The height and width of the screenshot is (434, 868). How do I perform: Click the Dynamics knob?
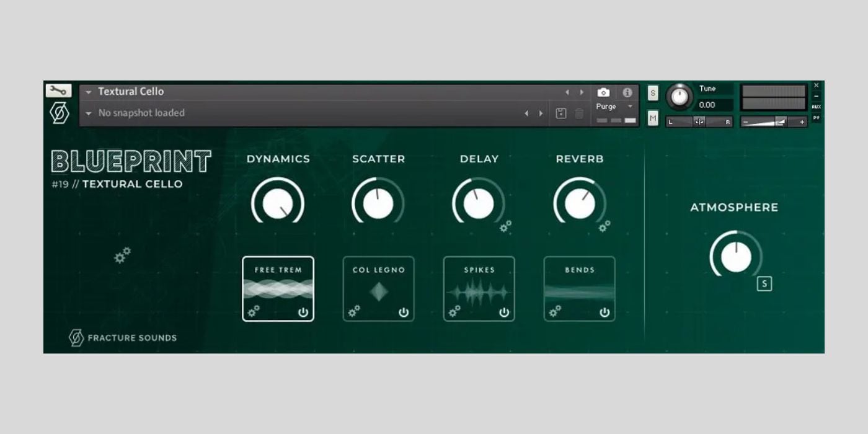(x=278, y=202)
